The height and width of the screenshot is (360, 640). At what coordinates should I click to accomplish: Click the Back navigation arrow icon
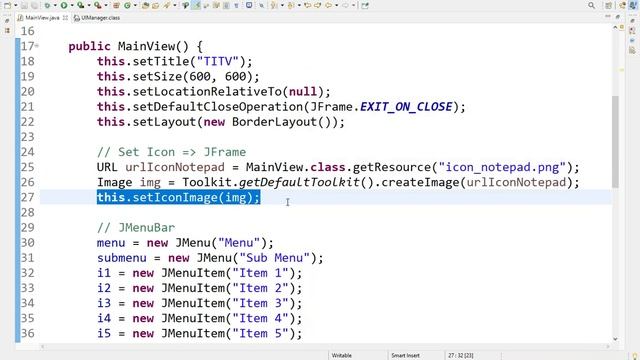[329, 5]
